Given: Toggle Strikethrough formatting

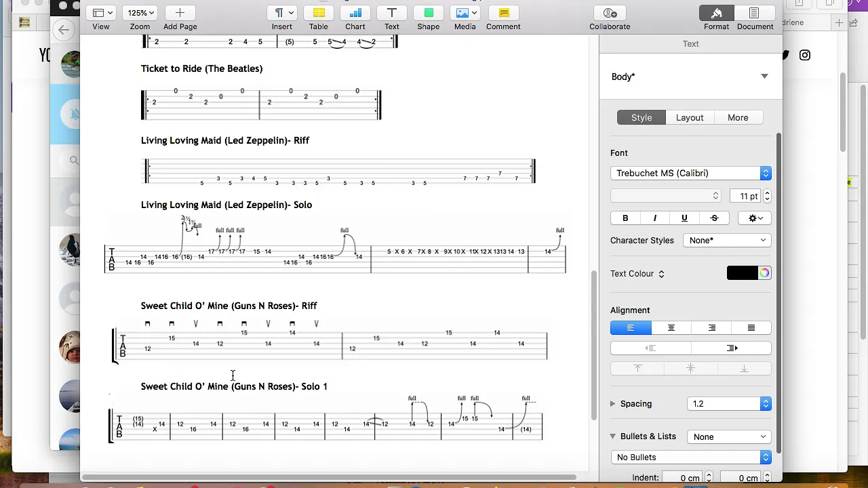Looking at the screenshot, I should pyautogui.click(x=714, y=218).
